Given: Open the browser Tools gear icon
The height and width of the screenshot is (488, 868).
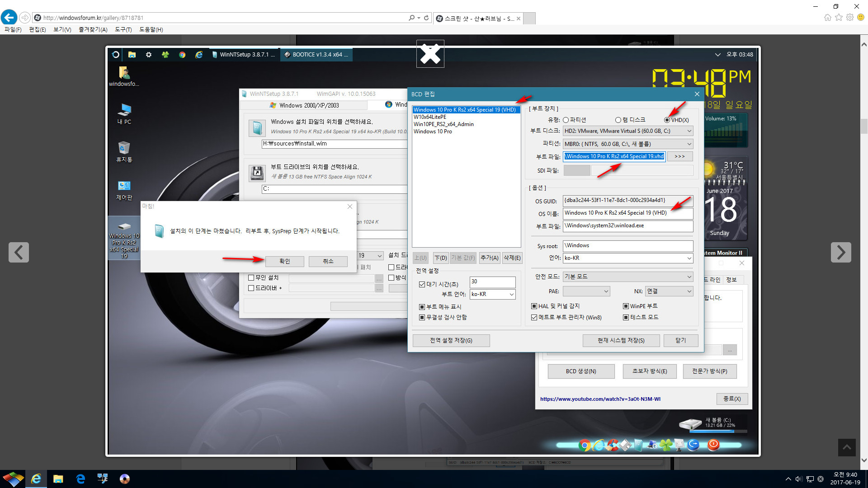Looking at the screenshot, I should pyautogui.click(x=850, y=18).
